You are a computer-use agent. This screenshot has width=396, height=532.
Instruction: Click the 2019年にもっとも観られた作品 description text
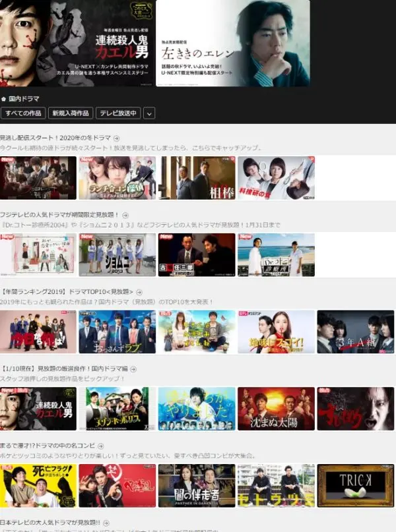(107, 302)
